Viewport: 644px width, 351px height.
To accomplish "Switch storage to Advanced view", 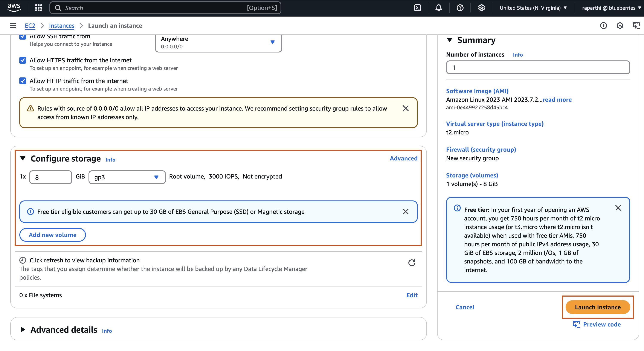I will point(403,159).
